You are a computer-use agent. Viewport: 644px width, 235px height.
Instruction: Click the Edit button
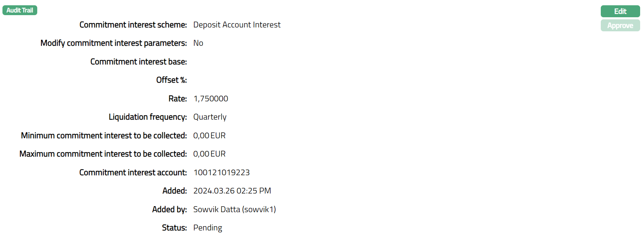point(620,11)
